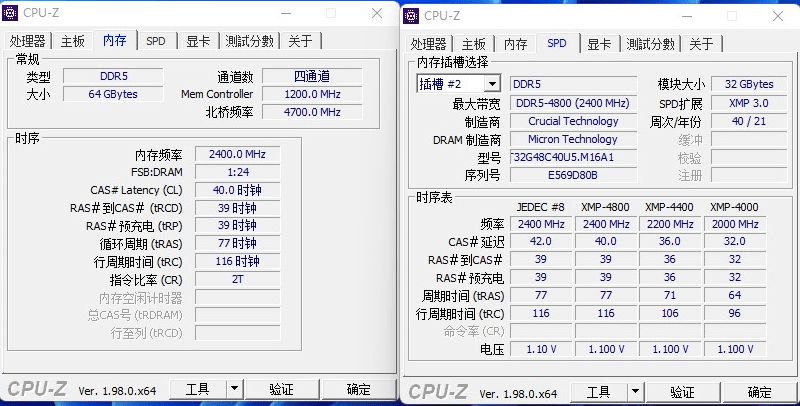This screenshot has height=406, width=800.
Task: Click 行周期时间 116 时钟 value in left window
Action: click(237, 261)
